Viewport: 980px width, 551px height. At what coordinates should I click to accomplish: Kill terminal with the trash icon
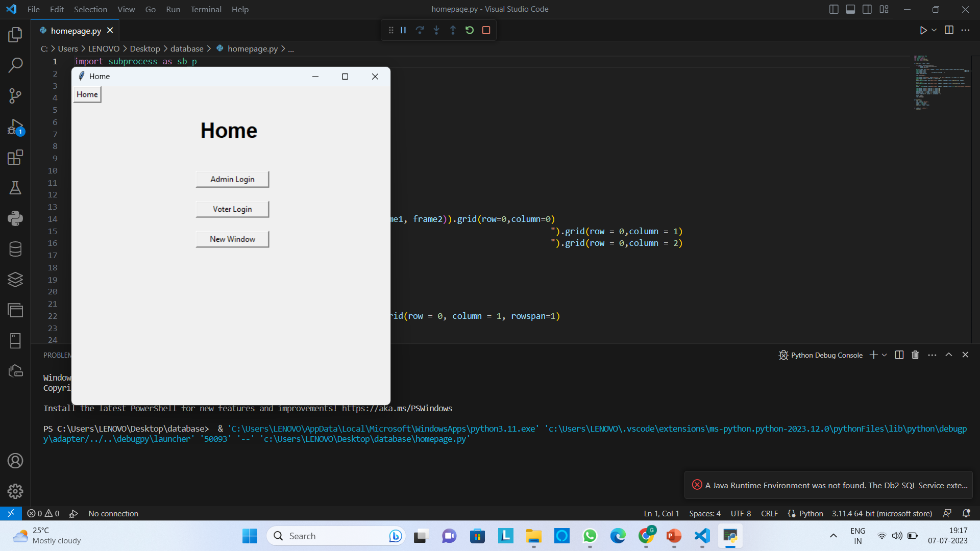915,355
